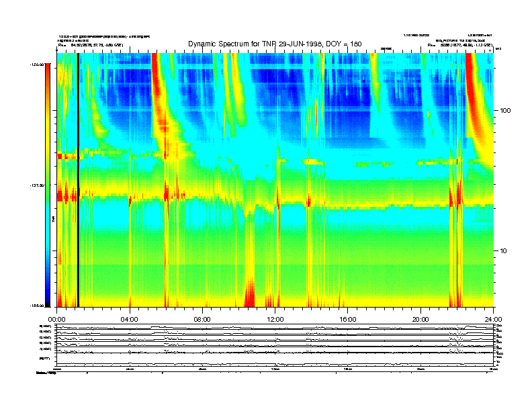The width and height of the screenshot is (532, 411).
Task: Click the 24:00 time axis label
Action: pos(493,320)
